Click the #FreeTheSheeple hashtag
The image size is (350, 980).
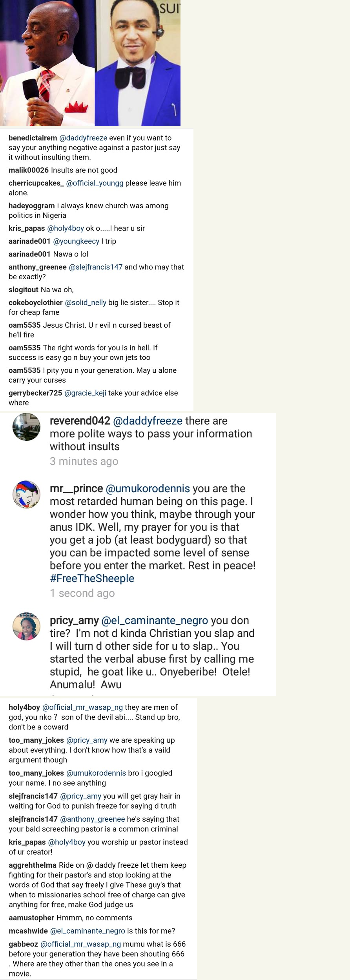tap(92, 578)
